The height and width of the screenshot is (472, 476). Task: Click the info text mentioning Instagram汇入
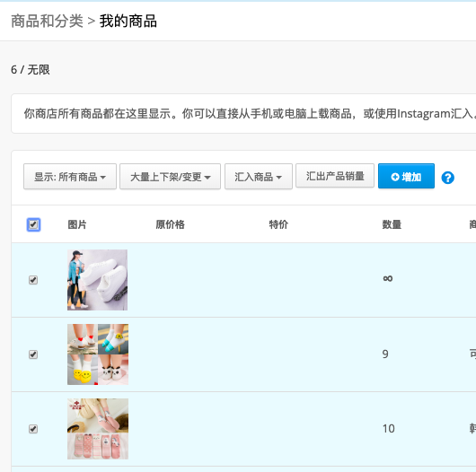click(250, 114)
